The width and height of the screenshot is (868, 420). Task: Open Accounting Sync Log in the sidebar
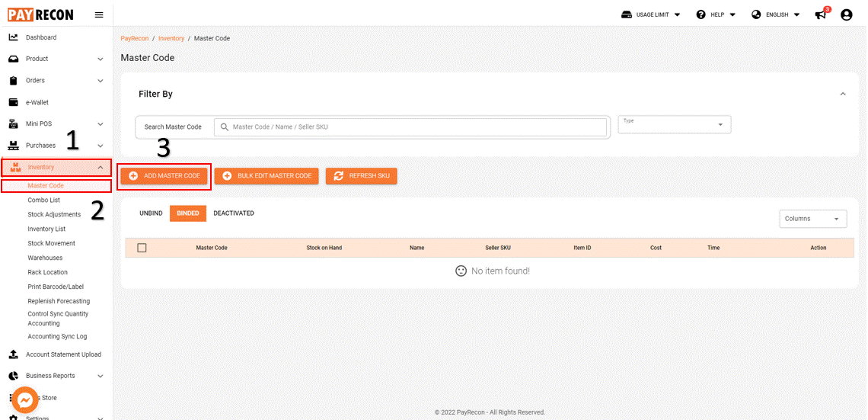pos(57,336)
